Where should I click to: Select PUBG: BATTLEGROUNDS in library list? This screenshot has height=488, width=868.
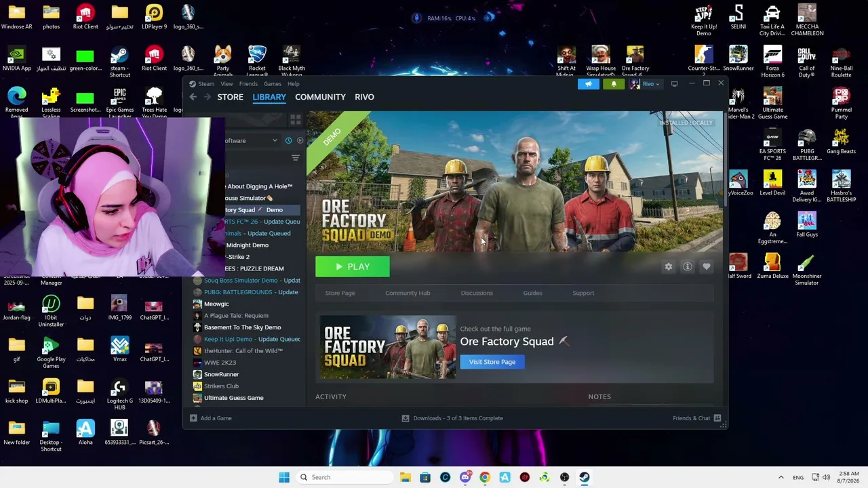click(x=245, y=292)
